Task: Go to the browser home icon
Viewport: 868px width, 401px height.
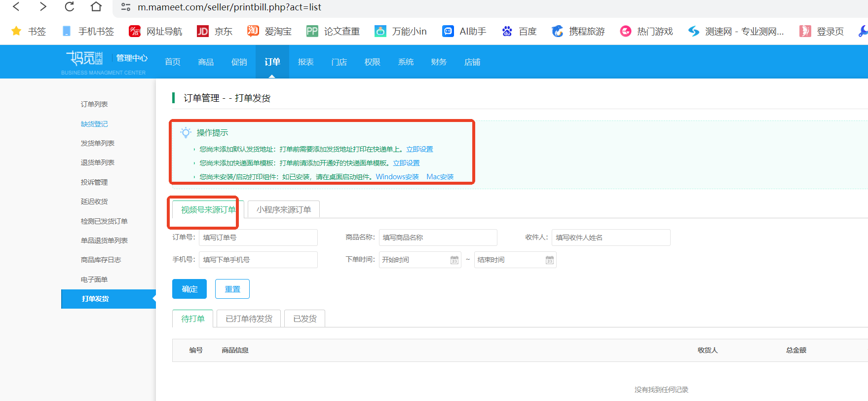Action: pos(96,7)
